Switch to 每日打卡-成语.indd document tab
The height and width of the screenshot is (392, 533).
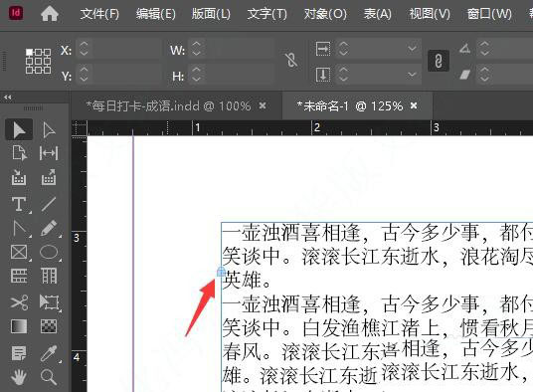[x=169, y=106]
